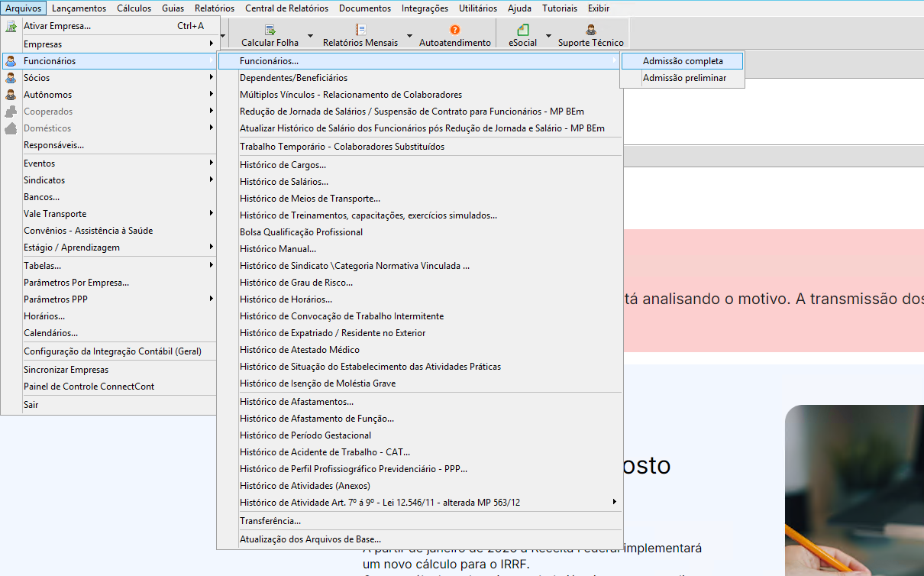Expand the Vale Transporte submenu
Image resolution: width=924 pixels, height=576 pixels.
212,214
